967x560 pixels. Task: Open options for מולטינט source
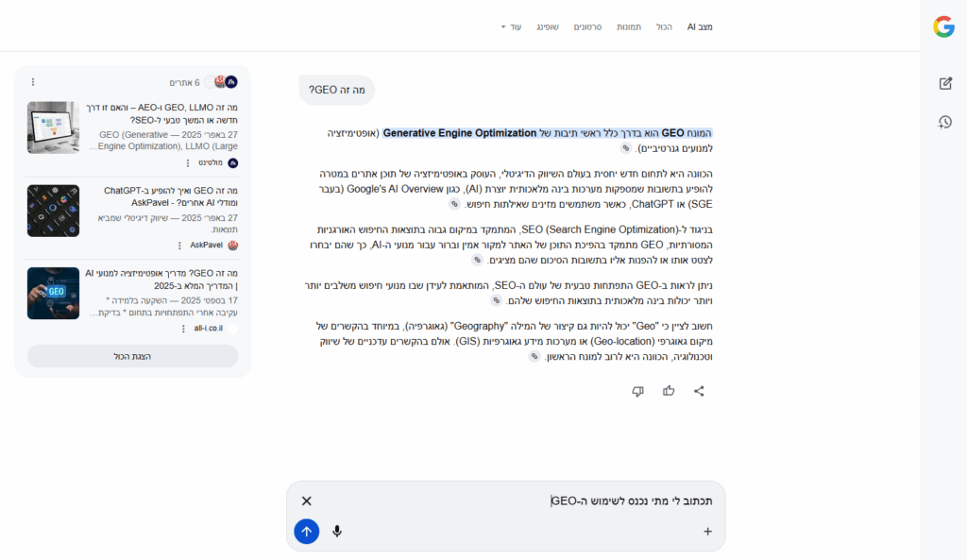point(188,162)
